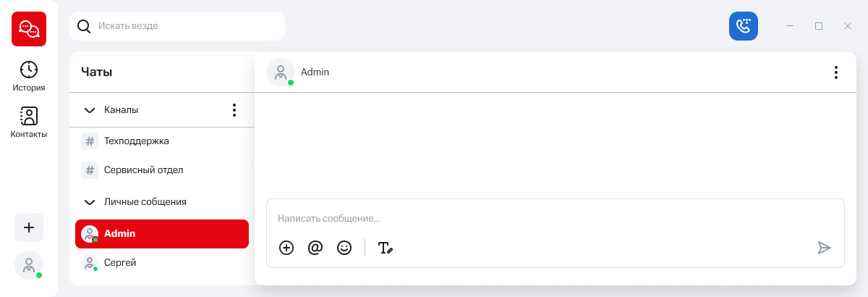Send the message with arrow icon

pyautogui.click(x=824, y=248)
